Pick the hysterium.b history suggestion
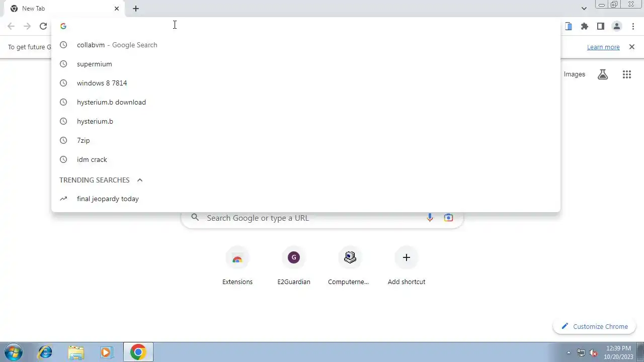Viewport: 644px width, 362px height. pyautogui.click(x=306, y=121)
